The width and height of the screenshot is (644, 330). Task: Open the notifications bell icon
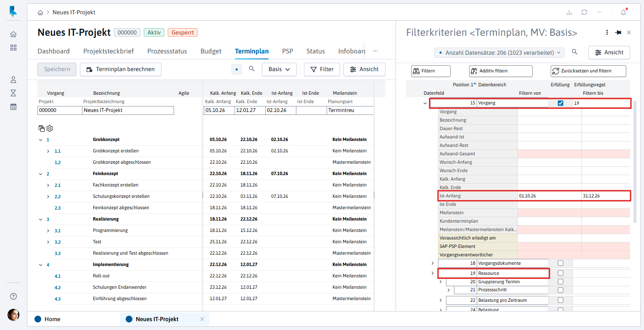[623, 12]
